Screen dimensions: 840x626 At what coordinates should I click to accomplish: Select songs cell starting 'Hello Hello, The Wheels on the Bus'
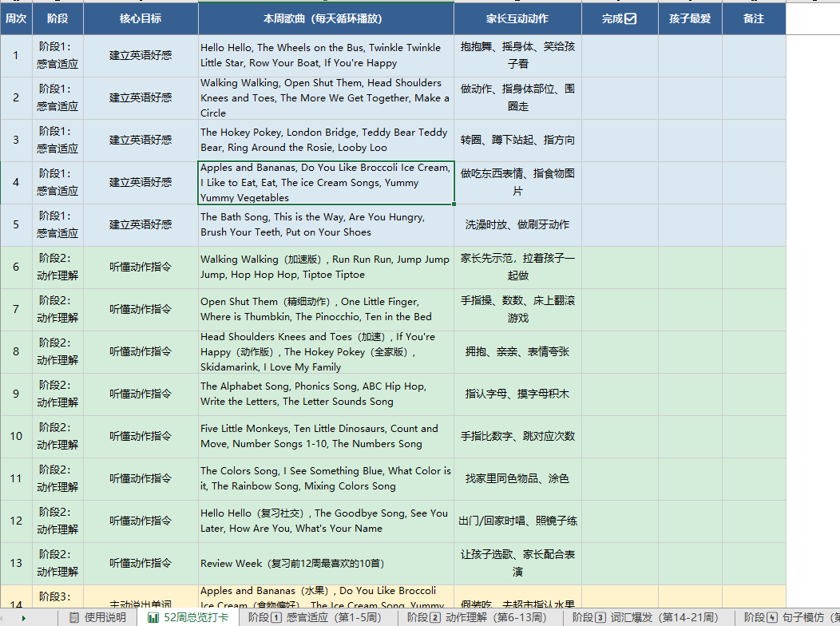click(x=326, y=56)
